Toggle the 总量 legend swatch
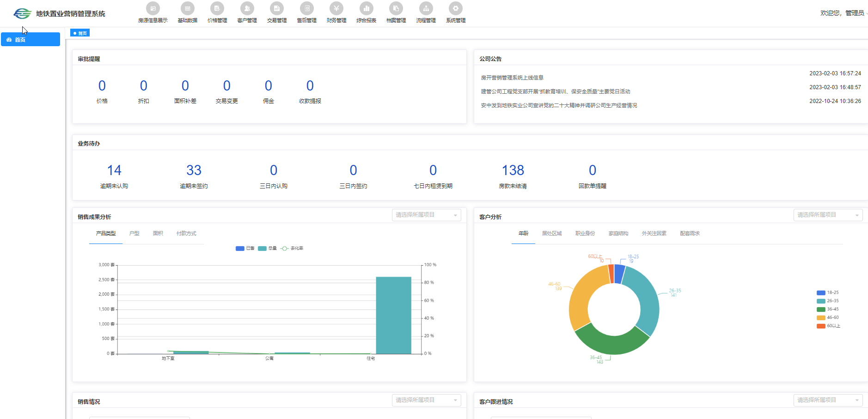Viewport: 868px width, 419px height. pyautogui.click(x=262, y=249)
